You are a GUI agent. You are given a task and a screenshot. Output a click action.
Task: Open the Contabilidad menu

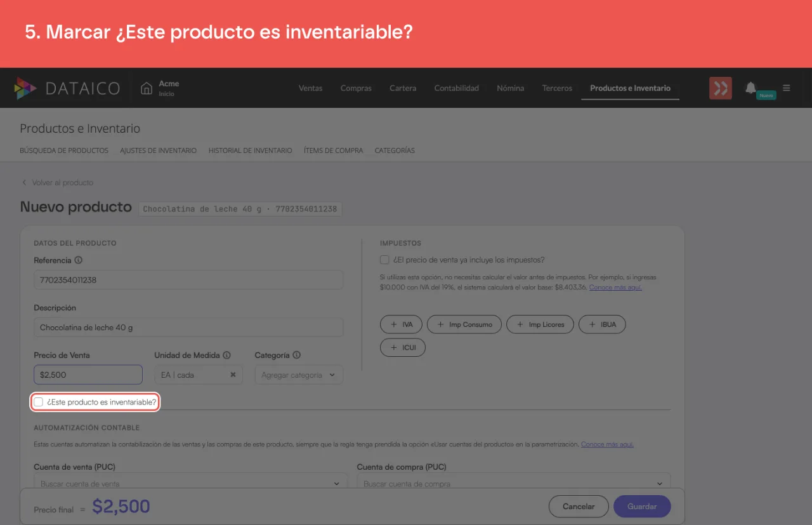(x=457, y=88)
